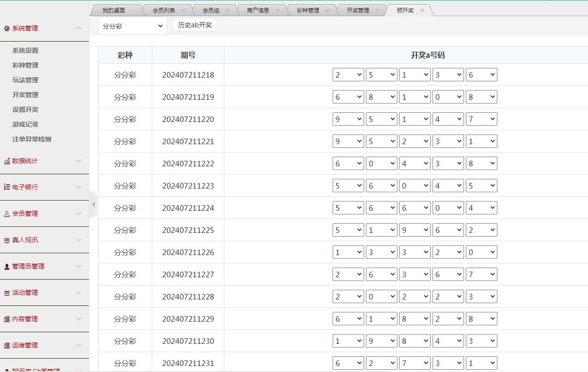Viewport: 588px width, 372px height.
Task: Open fourth digit dropdown for 202407211224
Action: pyautogui.click(x=448, y=208)
